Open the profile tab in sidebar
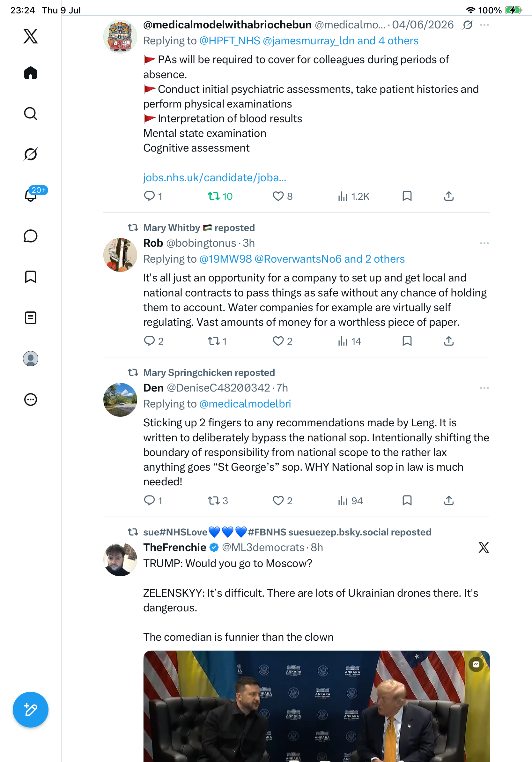This screenshot has height=762, width=532. pos(31,359)
